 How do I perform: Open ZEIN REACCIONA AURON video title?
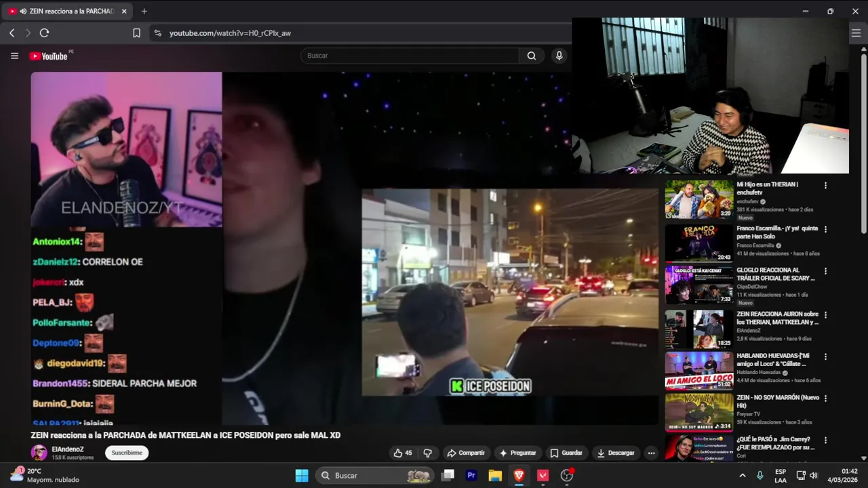777,319
